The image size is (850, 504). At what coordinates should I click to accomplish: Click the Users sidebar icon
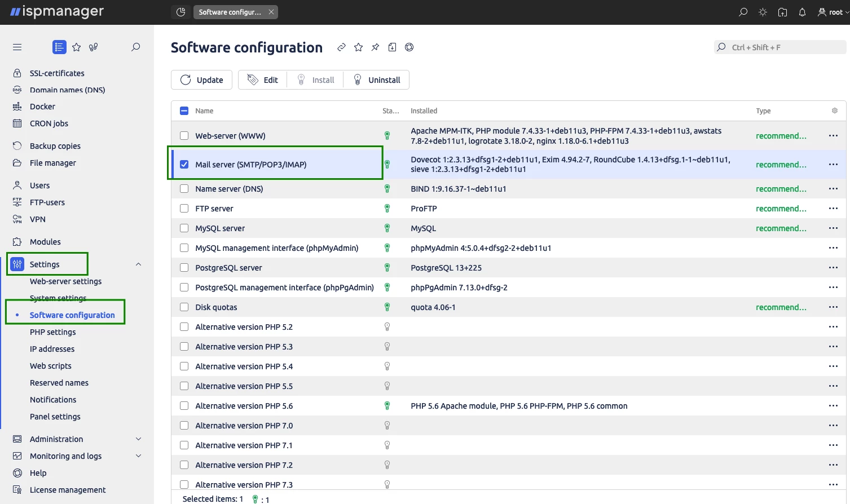pyautogui.click(x=17, y=185)
